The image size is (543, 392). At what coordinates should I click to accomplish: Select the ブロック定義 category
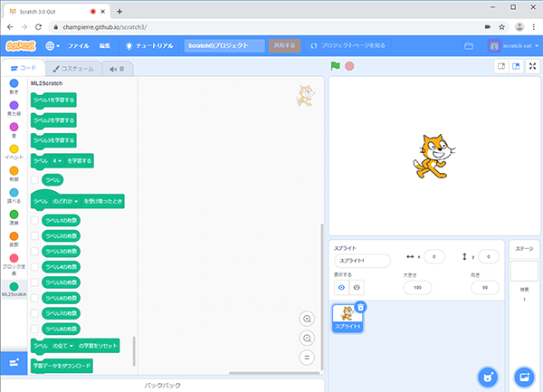[x=14, y=264]
